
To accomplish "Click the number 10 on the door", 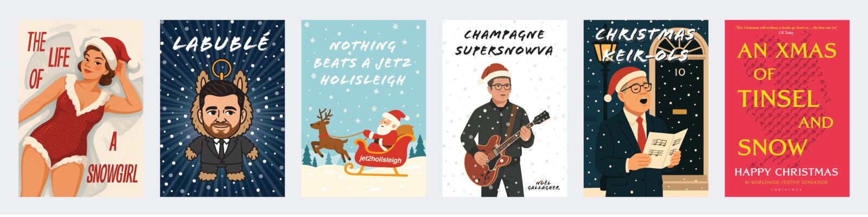I will pos(680,72).
